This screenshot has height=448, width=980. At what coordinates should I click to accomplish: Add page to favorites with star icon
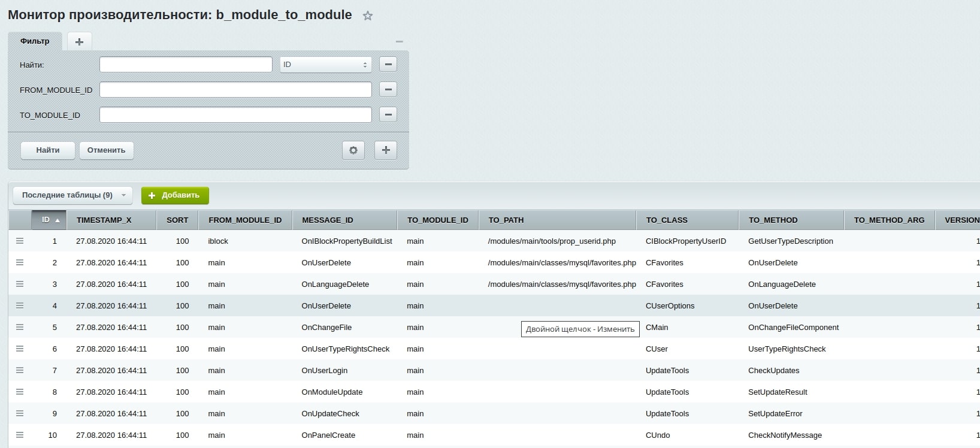click(368, 16)
